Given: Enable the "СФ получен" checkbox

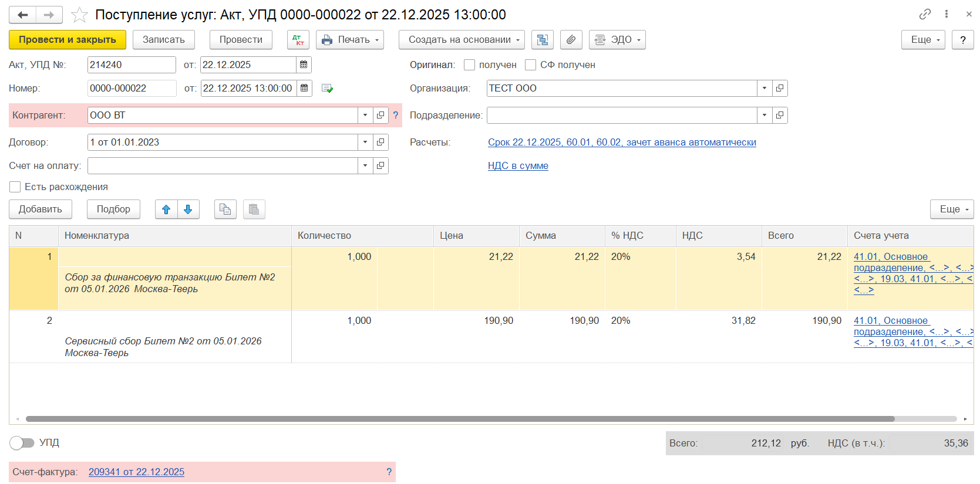Looking at the screenshot, I should pos(531,65).
